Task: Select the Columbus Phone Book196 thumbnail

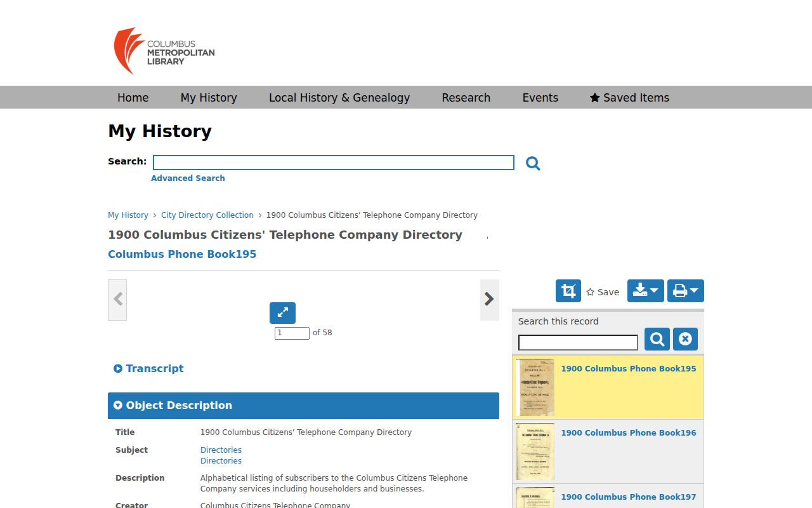Action: click(535, 451)
